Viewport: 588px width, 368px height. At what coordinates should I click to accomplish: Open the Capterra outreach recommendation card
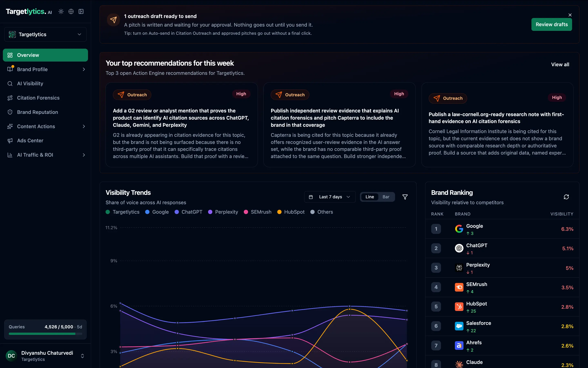pos(340,125)
